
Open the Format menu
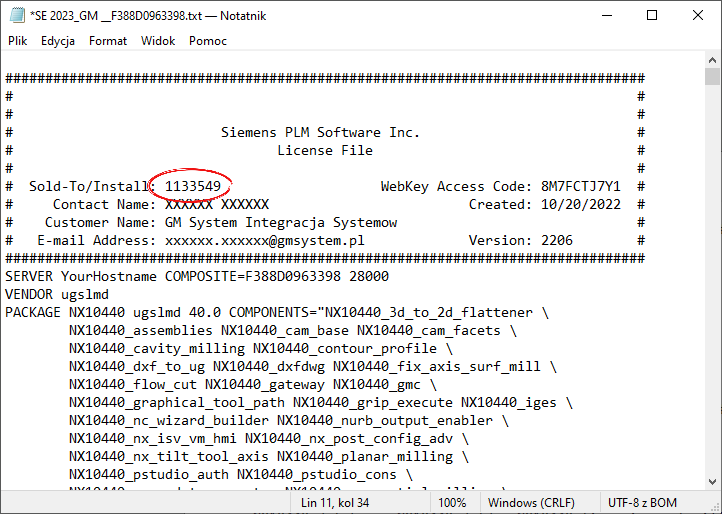(x=108, y=41)
